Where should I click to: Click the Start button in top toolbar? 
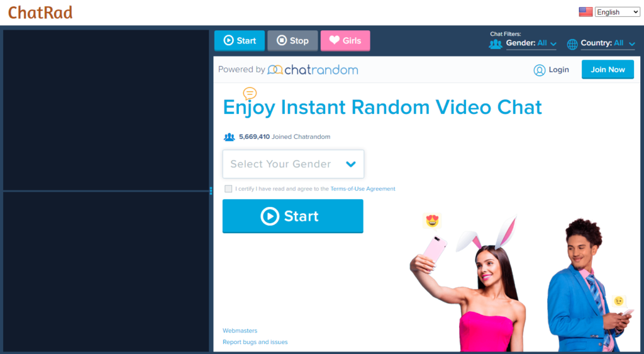240,41
